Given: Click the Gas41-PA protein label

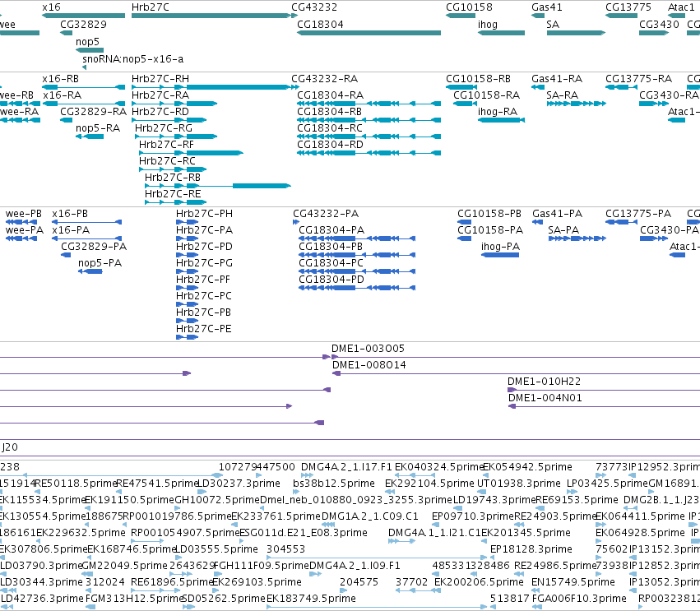Looking at the screenshot, I should tap(557, 214).
